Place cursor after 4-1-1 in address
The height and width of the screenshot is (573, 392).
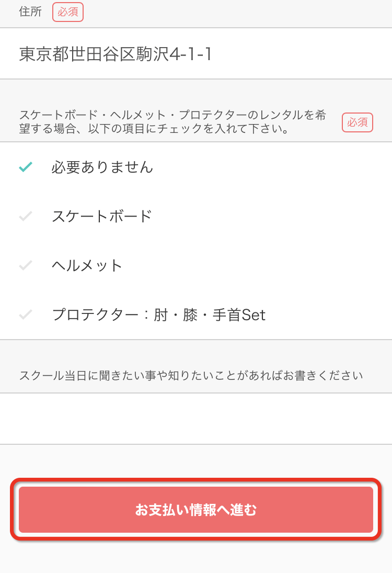point(213,54)
